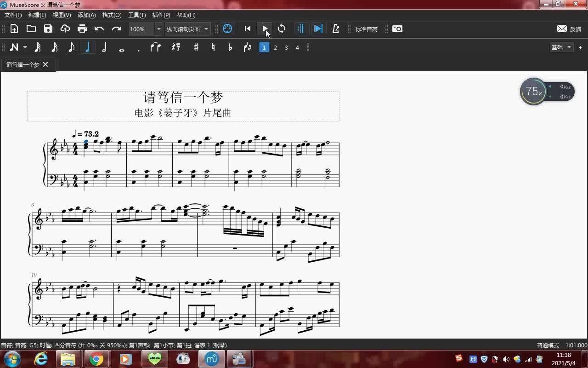Select the half note duration
Image resolution: width=588 pixels, height=368 pixels.
coord(104,47)
